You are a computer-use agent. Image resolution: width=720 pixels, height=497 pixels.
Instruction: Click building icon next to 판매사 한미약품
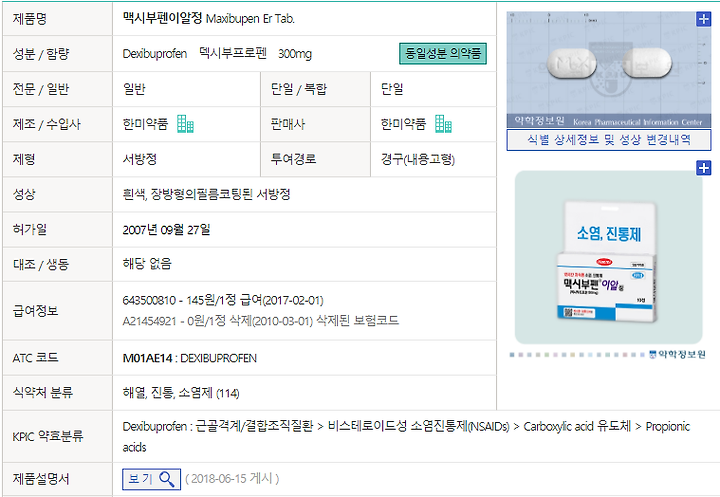(x=444, y=124)
